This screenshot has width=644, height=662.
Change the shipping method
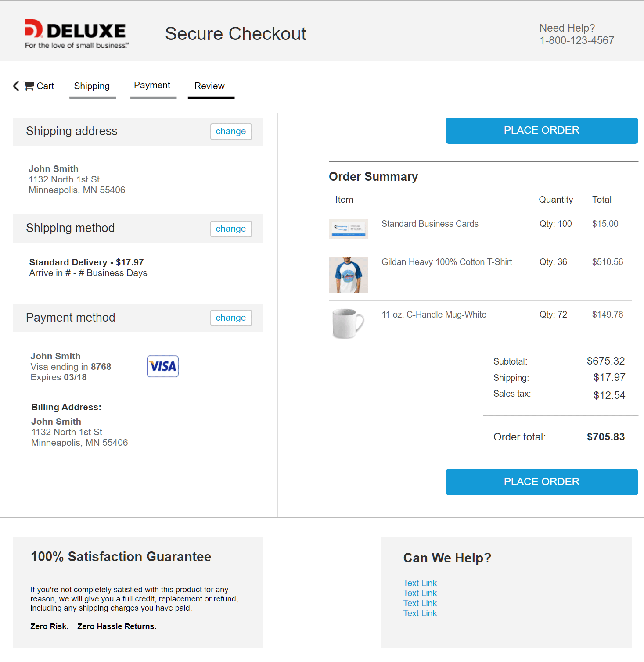(x=230, y=229)
